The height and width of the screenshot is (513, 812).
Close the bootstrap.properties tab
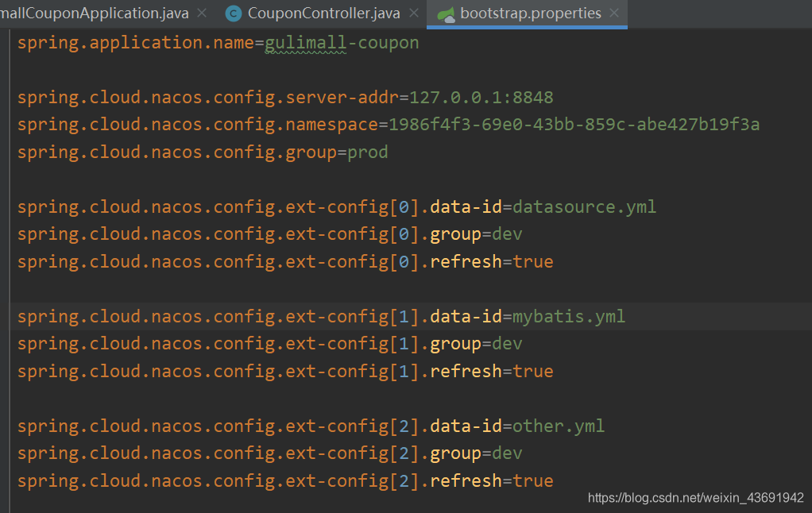pos(614,13)
